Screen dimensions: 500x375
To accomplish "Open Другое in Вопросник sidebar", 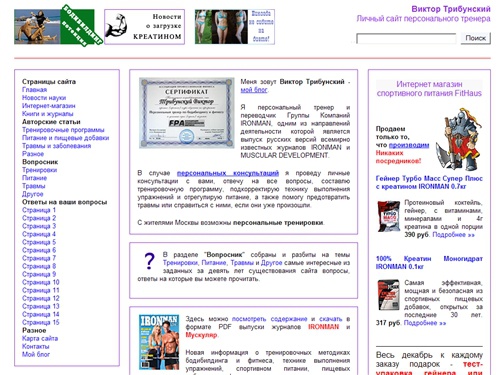I will pos(33,194).
